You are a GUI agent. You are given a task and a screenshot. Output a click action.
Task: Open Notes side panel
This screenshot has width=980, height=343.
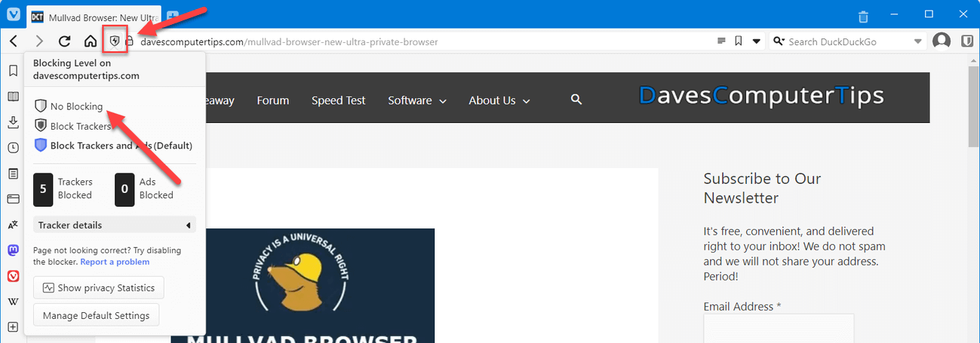coord(13,173)
